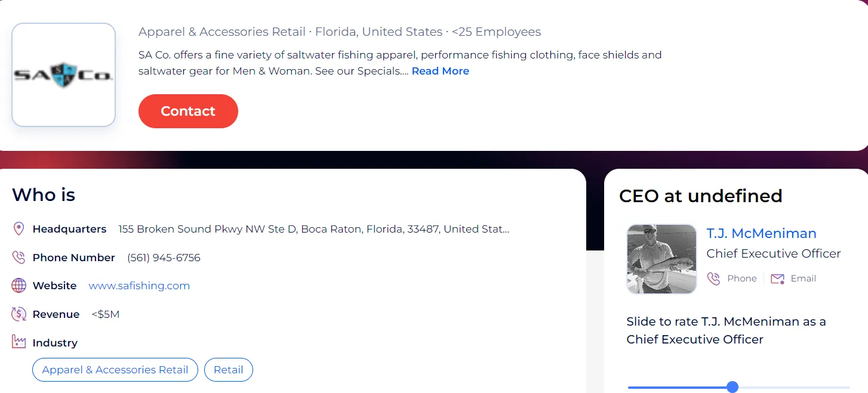Expand description with Read More
This screenshot has height=393, width=868.
[440, 71]
